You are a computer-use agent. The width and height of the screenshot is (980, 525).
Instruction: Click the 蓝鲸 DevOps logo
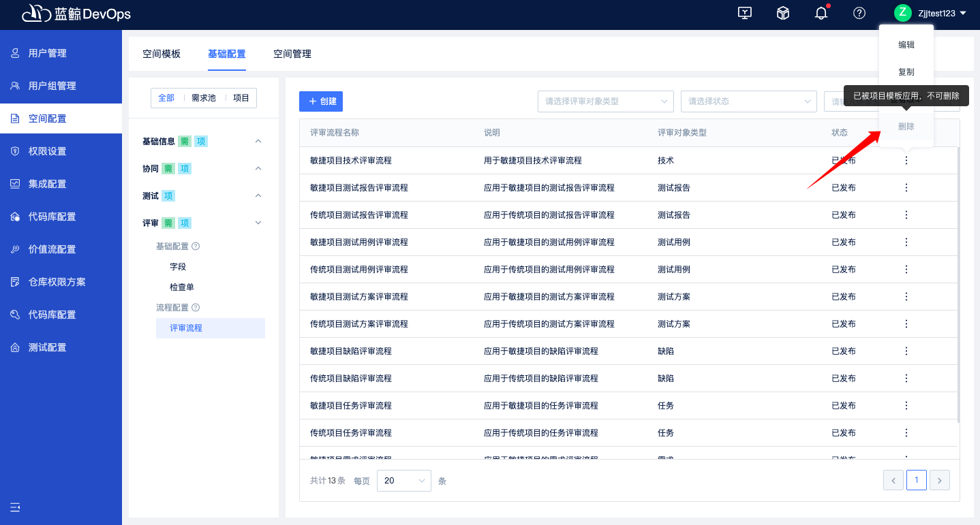click(76, 14)
